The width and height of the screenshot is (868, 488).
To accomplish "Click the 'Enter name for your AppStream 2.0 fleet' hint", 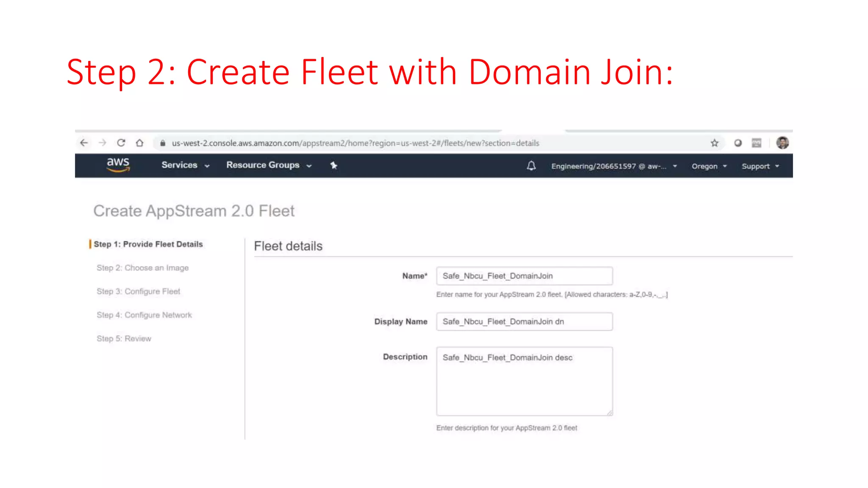I will click(552, 294).
